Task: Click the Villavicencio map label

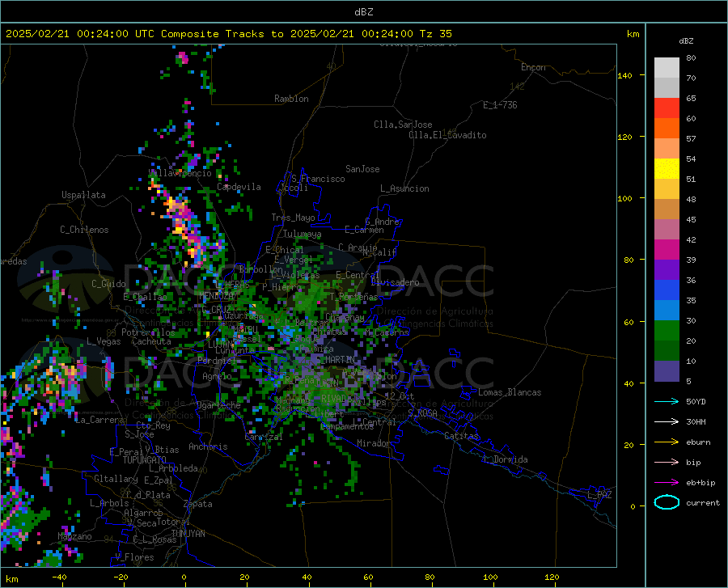Action: click(x=180, y=173)
